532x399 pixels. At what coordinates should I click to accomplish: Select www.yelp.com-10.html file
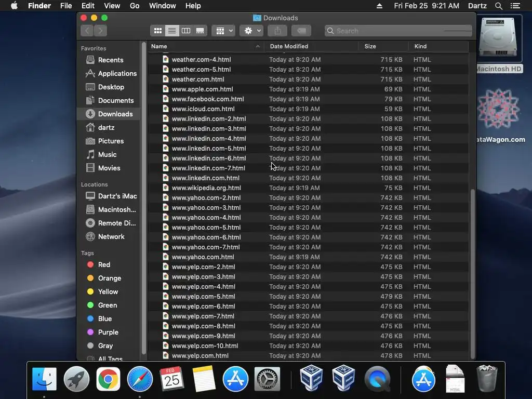coord(308,345)
